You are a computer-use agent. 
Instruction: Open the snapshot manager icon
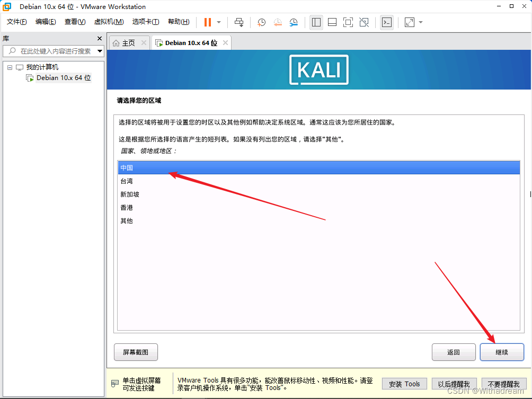click(x=294, y=22)
